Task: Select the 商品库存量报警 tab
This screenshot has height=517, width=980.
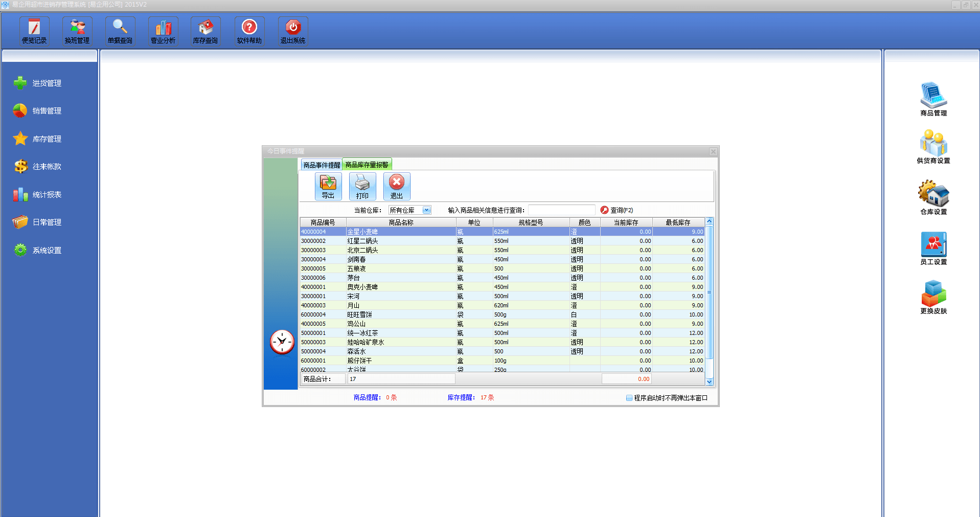Action: click(367, 165)
